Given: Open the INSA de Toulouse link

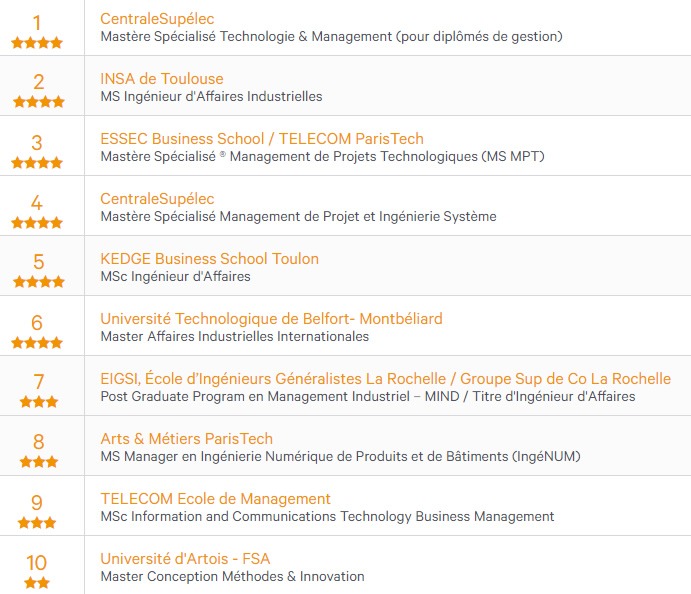Looking at the screenshot, I should (162, 79).
